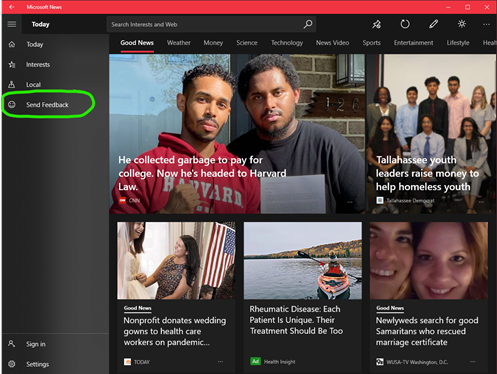The width and height of the screenshot is (497, 374).
Task: Open the Tallahassee youth leaders headline
Action: coord(427,173)
